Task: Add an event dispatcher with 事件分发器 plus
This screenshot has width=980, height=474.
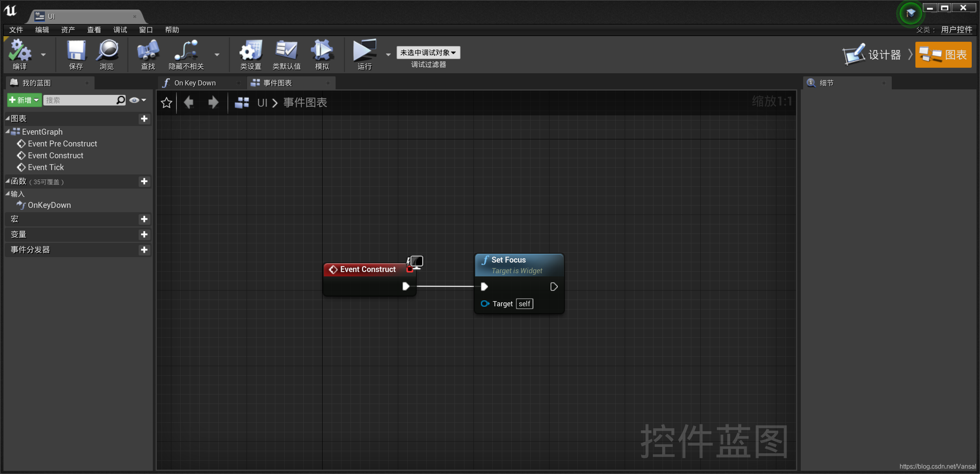Action: [144, 250]
